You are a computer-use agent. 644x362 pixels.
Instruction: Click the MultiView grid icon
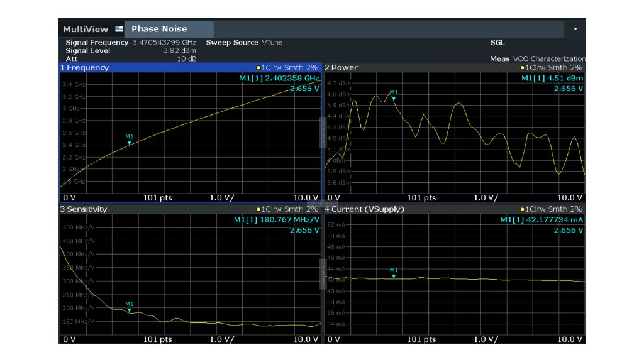(x=118, y=29)
